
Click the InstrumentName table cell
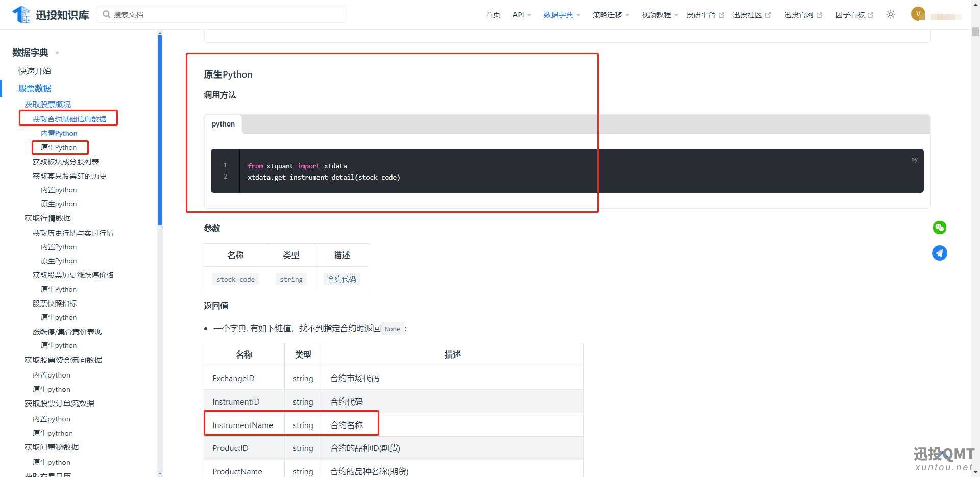point(243,425)
